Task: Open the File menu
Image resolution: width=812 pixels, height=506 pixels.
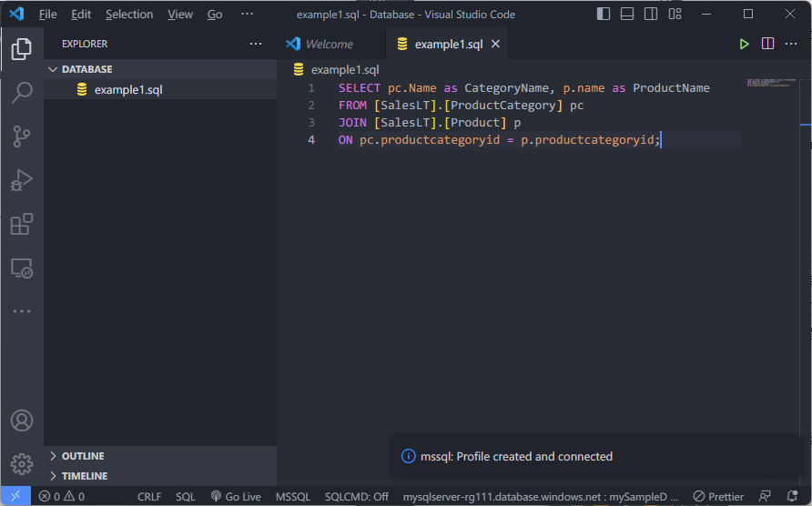Action: tap(47, 14)
